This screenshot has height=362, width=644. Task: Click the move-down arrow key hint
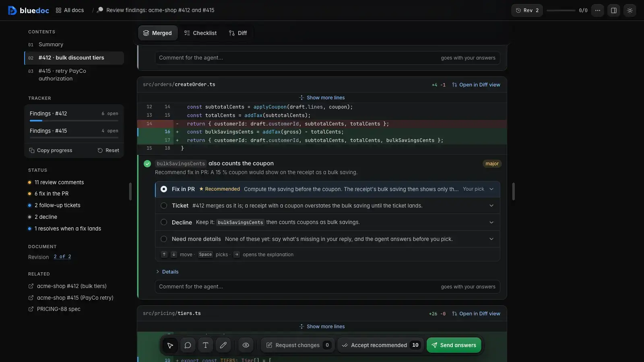pyautogui.click(x=174, y=255)
